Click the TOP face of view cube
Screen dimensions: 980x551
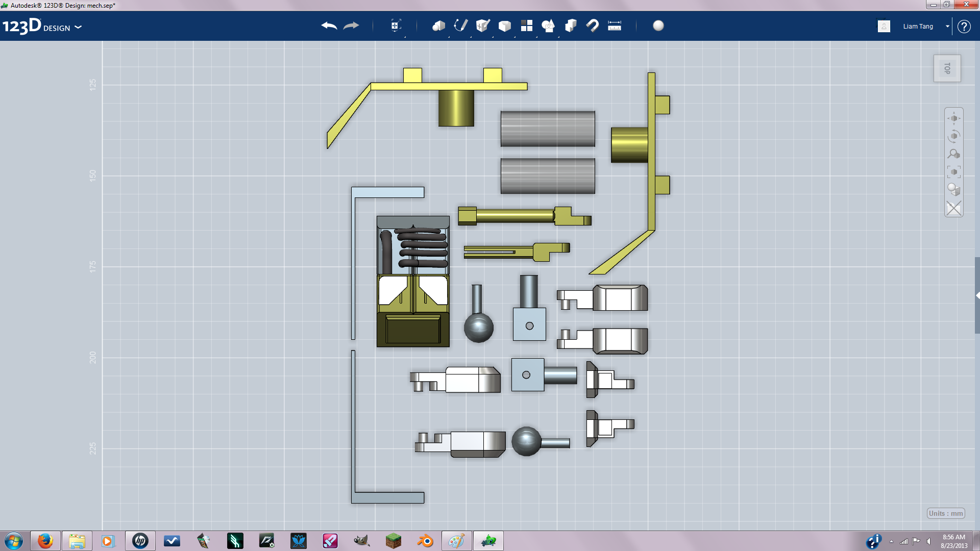[x=947, y=68]
